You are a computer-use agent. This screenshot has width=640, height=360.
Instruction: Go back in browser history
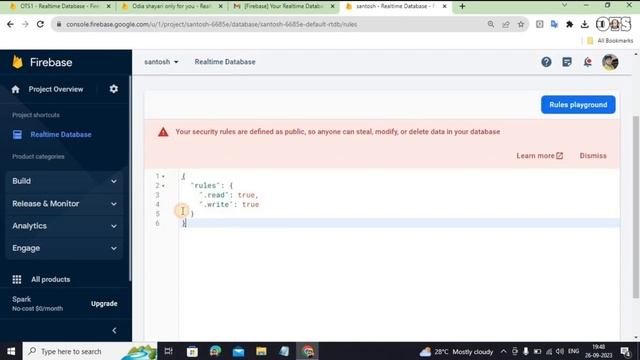pyautogui.click(x=10, y=24)
